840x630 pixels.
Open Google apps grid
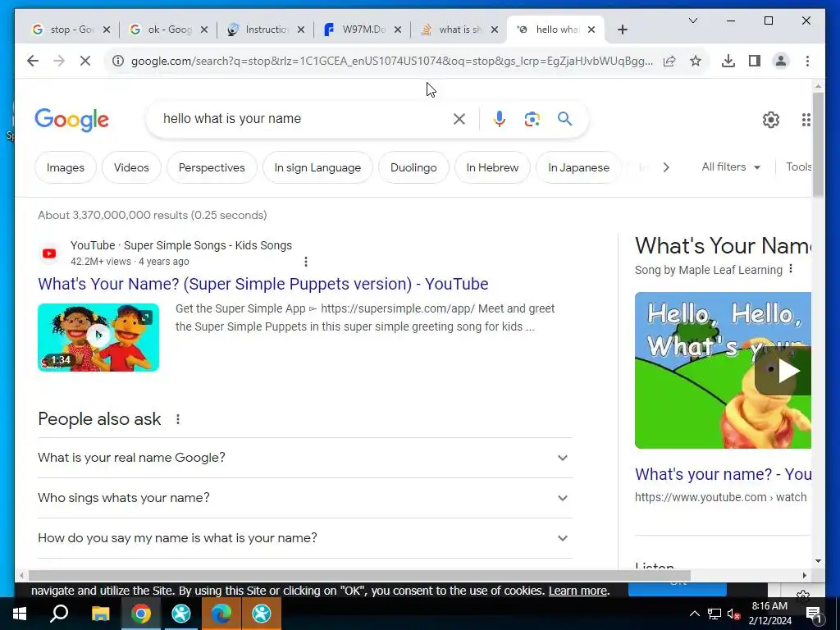[x=806, y=120]
